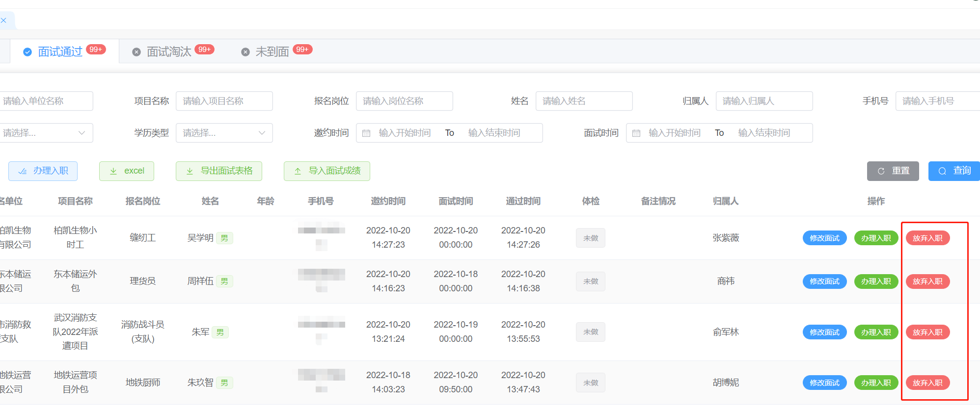Viewport: 980px width, 410px height.
Task: Click calendar icon in 邀约时间 field
Action: [366, 133]
